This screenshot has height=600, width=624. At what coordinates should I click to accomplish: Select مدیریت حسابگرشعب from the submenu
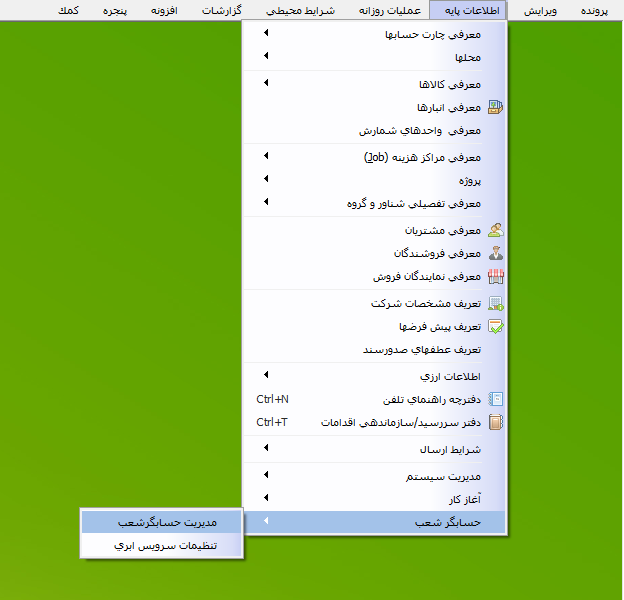click(x=165, y=522)
